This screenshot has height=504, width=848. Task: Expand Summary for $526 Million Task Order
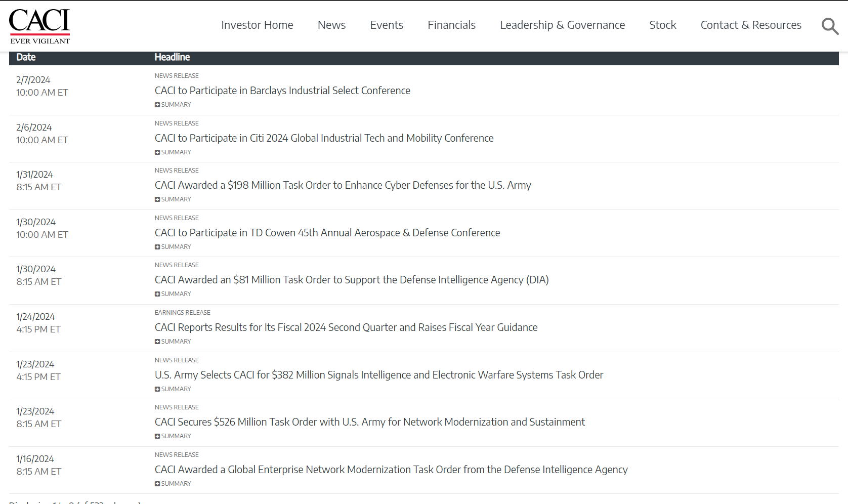[173, 436]
